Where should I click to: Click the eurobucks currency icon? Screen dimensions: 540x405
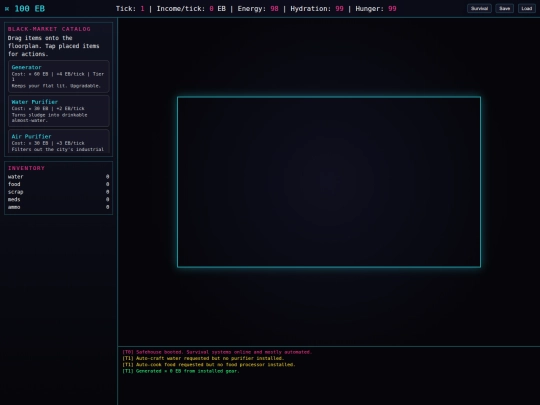point(7,9)
